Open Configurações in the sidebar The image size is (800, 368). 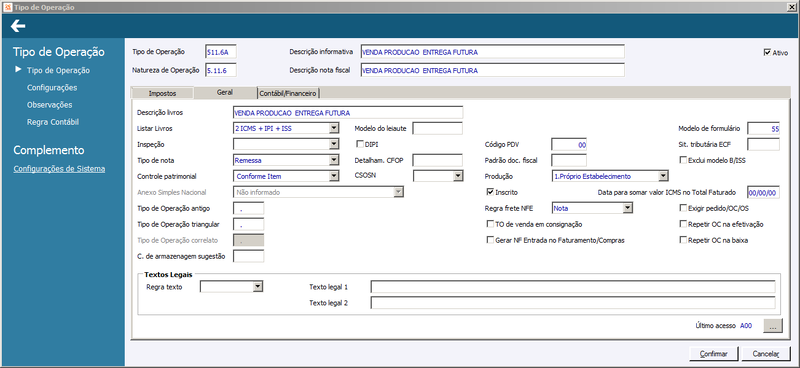coord(52,88)
